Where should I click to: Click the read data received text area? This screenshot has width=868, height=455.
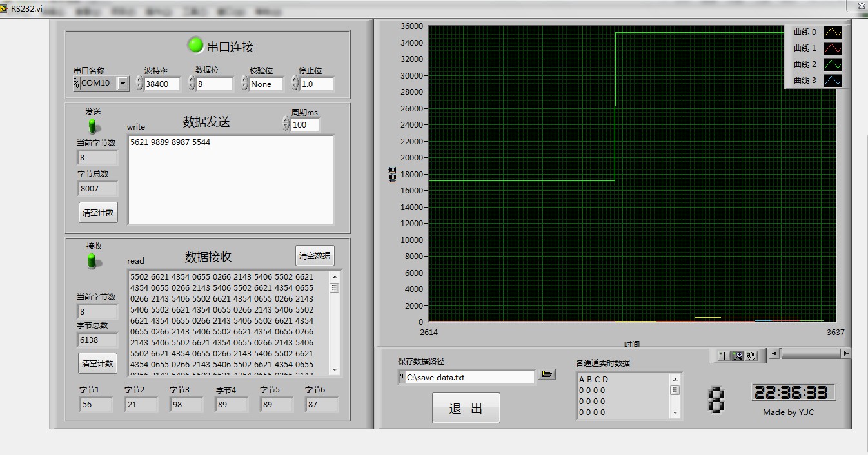[x=228, y=323]
